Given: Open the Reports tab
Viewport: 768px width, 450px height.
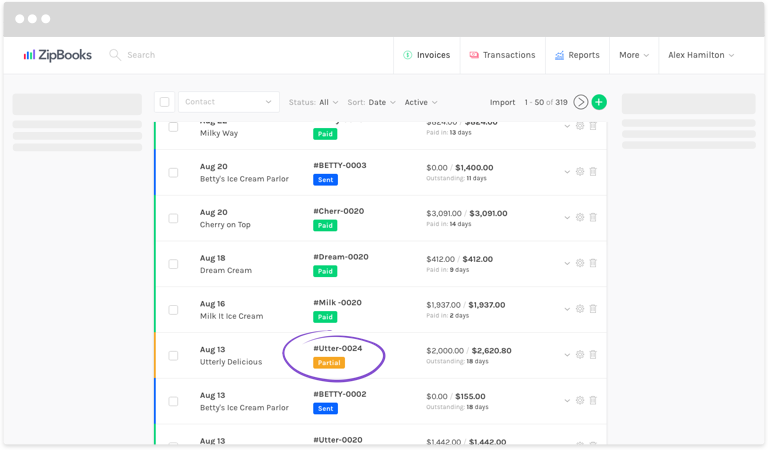Looking at the screenshot, I should coord(577,55).
